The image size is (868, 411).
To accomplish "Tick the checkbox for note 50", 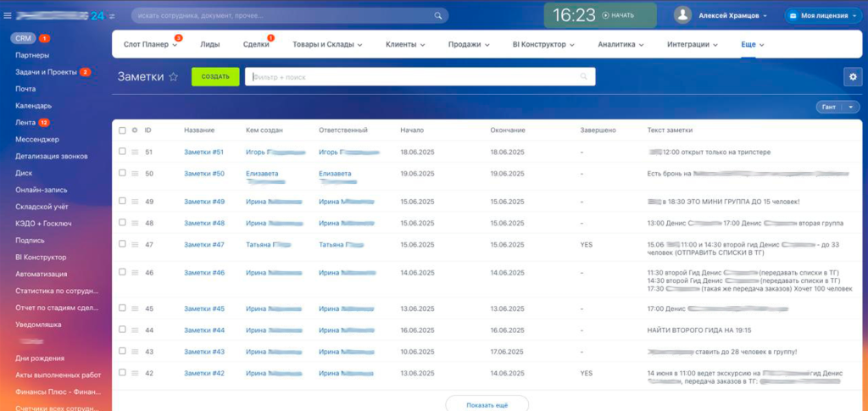I will coord(122,173).
